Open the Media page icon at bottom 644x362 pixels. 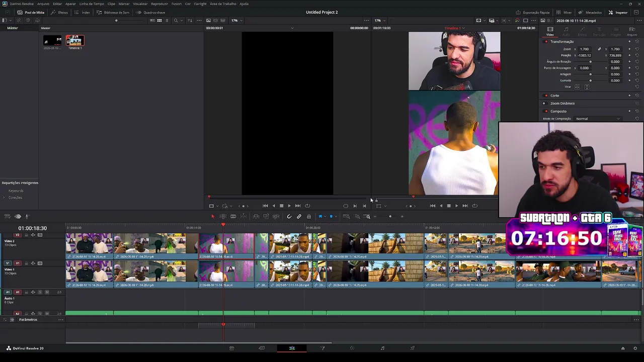[x=231, y=348]
